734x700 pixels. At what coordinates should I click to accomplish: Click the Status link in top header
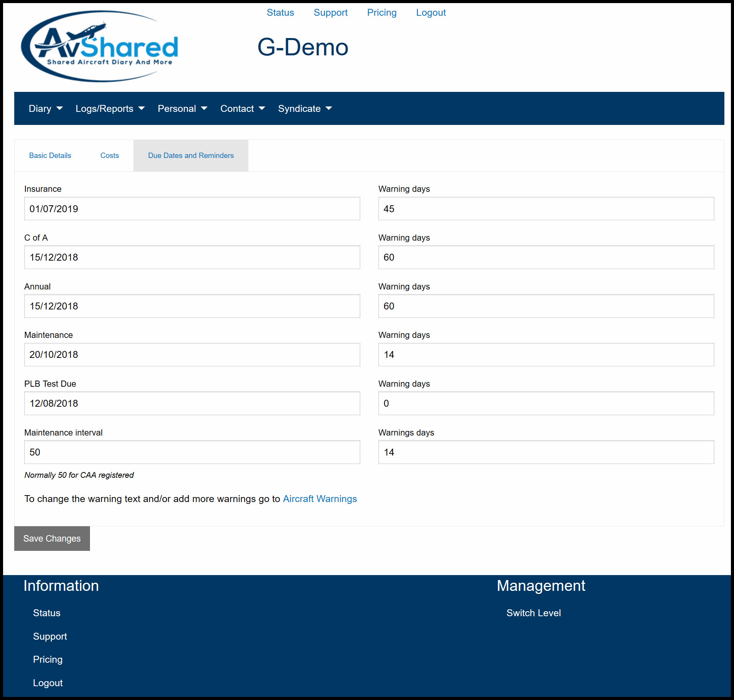(280, 13)
